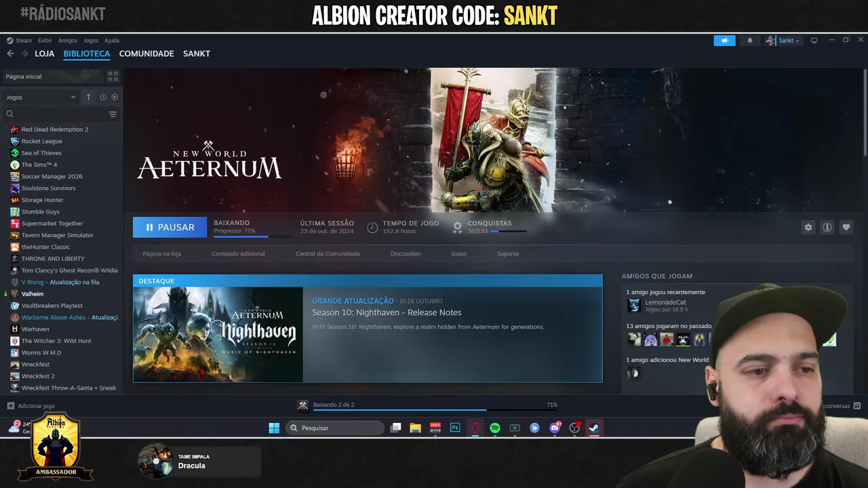Open the Discussões link

[x=406, y=253]
